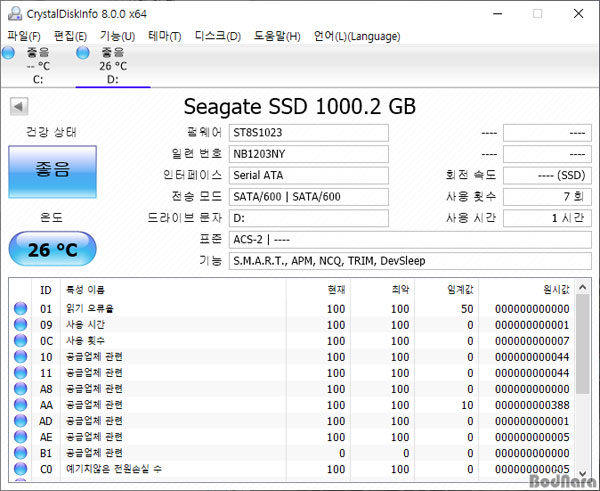Screen dimensions: 600x491
Task: Click the status orb for attribute AA
Action: click(21, 405)
